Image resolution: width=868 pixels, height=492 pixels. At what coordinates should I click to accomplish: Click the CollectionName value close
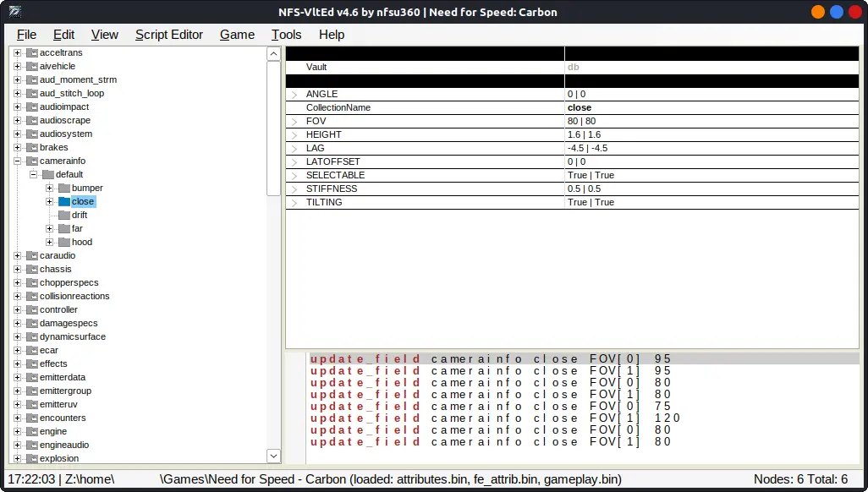pos(579,107)
